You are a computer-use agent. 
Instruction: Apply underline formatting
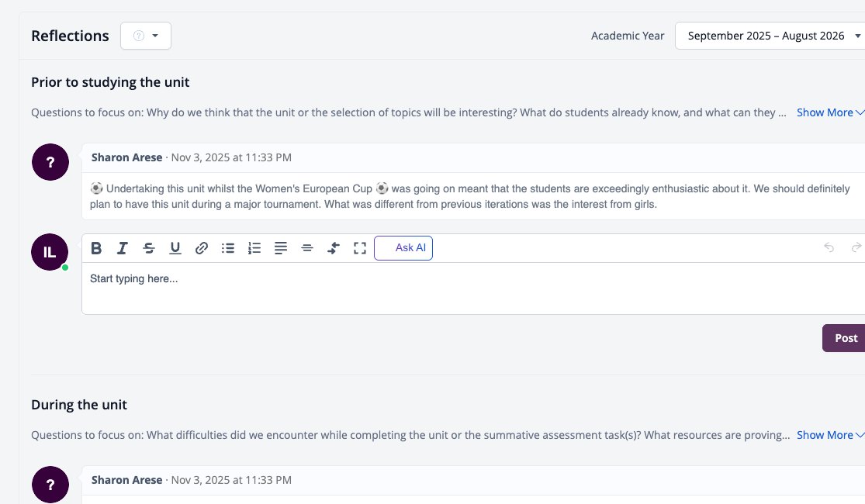click(x=175, y=248)
